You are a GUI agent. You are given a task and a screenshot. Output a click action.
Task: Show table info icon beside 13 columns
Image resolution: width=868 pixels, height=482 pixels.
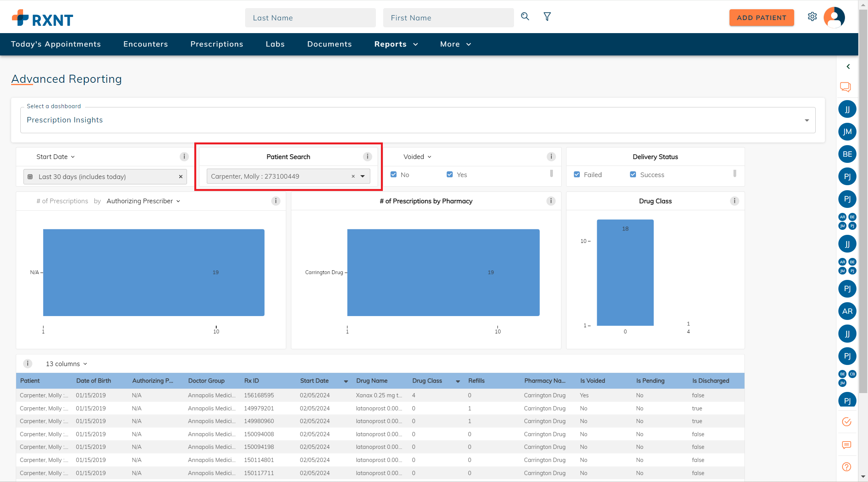pyautogui.click(x=28, y=363)
